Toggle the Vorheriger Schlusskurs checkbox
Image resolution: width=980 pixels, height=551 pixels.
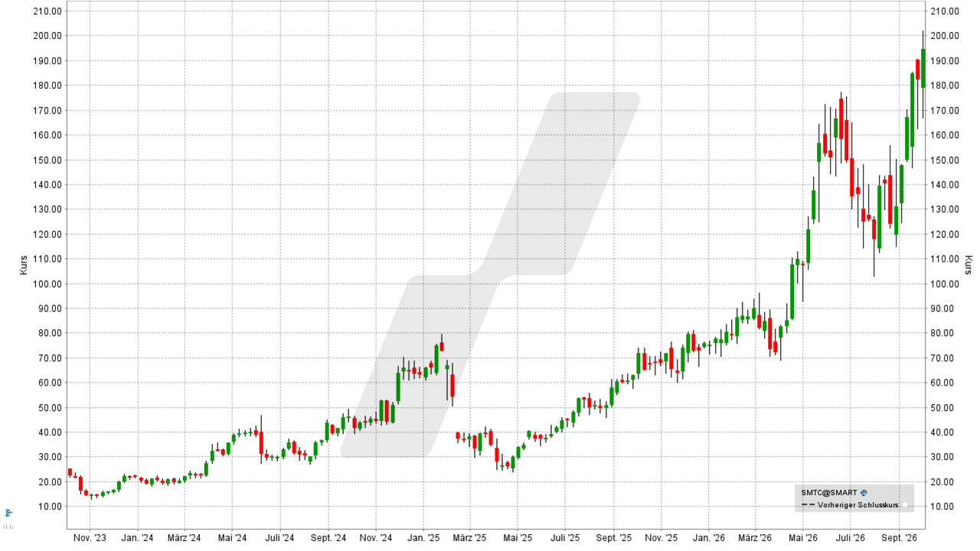click(904, 505)
